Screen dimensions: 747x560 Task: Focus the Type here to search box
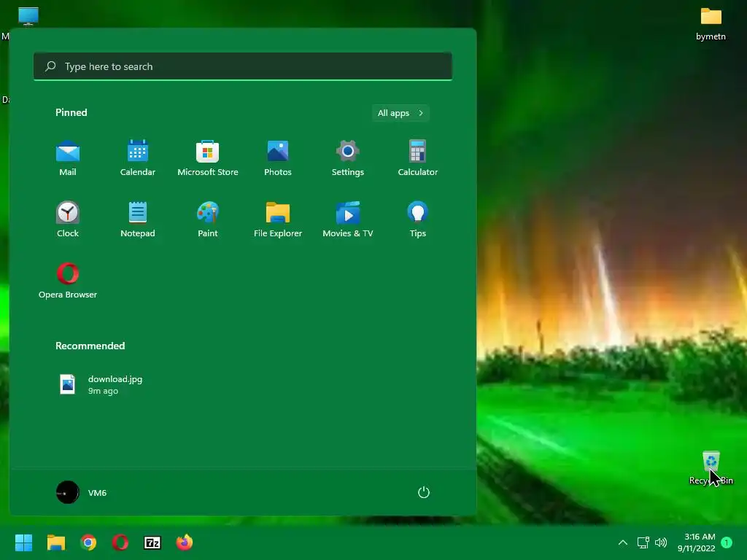(243, 66)
